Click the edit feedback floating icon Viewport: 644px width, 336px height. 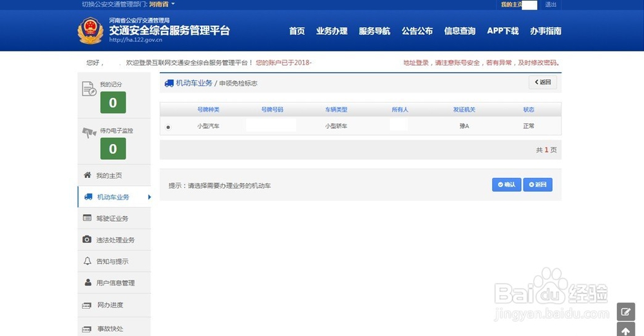[625, 311]
